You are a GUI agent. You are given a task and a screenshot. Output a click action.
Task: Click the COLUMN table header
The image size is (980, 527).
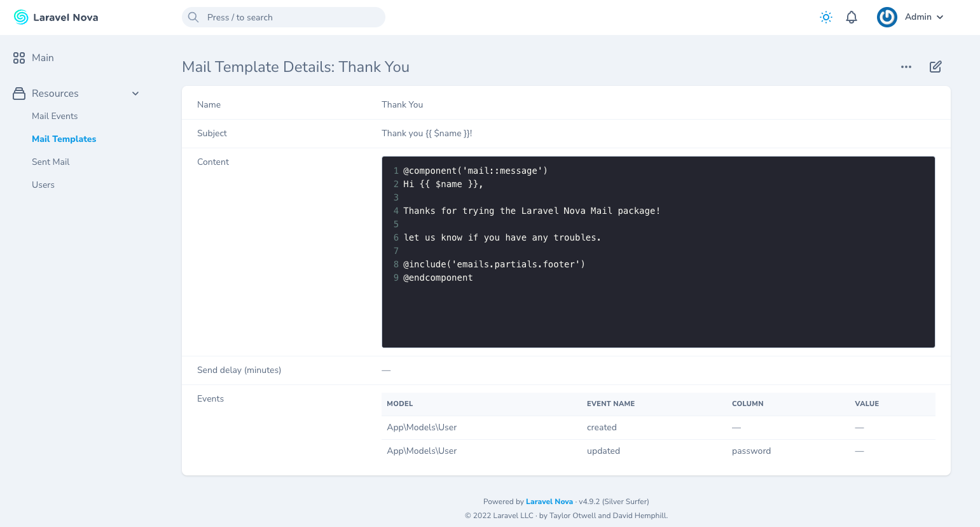click(x=748, y=404)
